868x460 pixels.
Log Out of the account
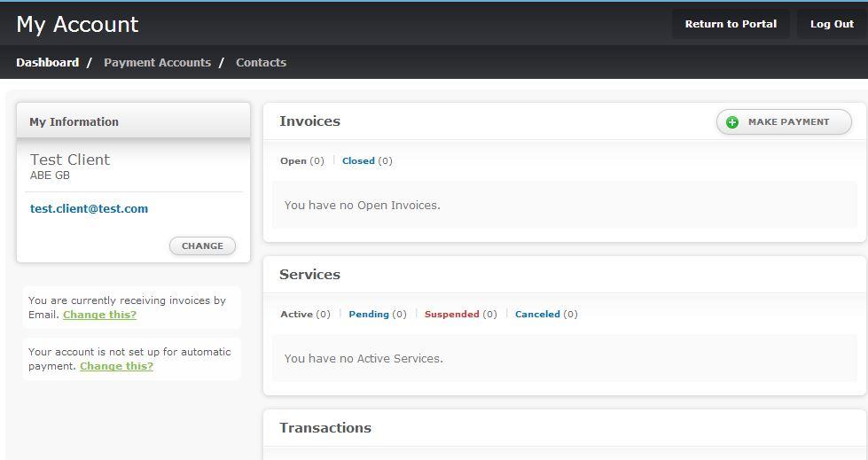tap(832, 24)
